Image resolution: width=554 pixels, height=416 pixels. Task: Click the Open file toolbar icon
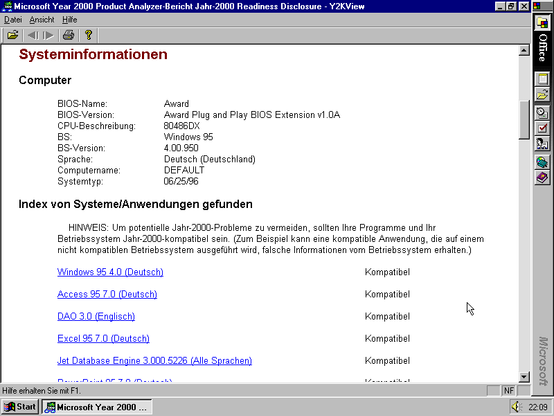13,35
